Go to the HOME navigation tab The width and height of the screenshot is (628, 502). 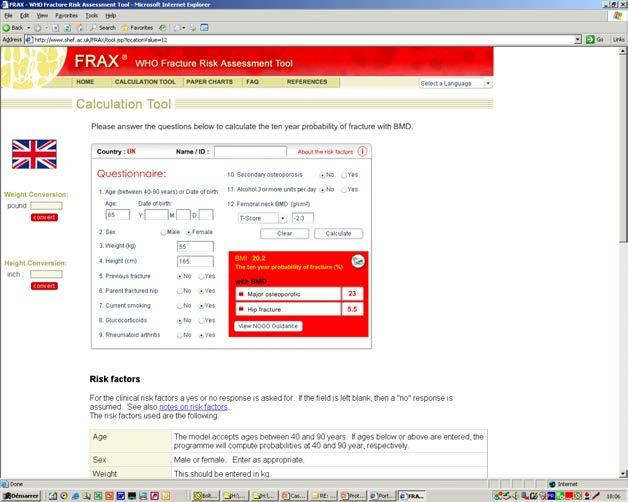[85, 82]
